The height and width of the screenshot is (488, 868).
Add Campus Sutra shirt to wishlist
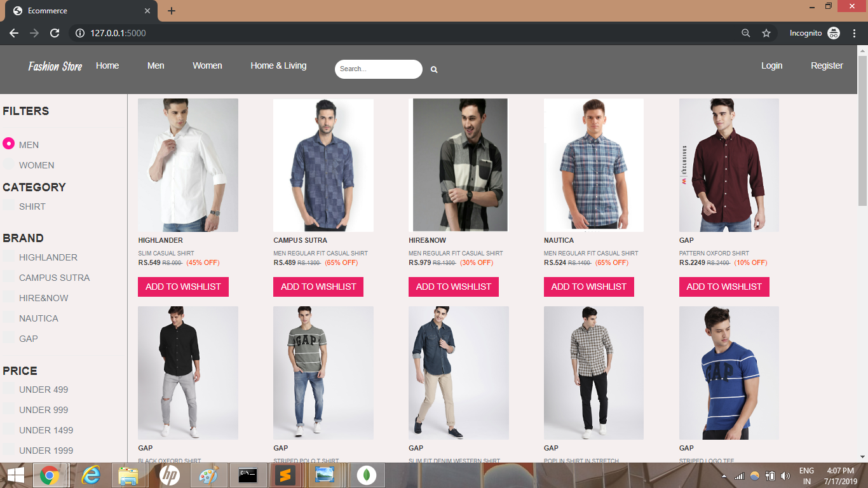point(318,287)
